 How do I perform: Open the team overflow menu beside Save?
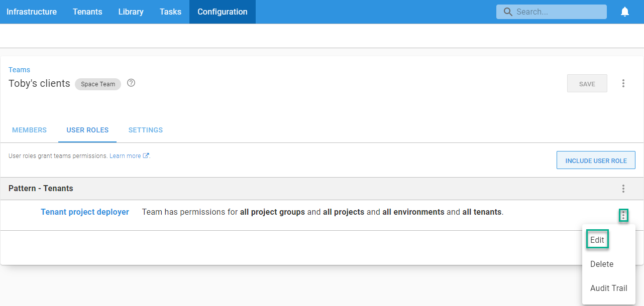tap(623, 83)
